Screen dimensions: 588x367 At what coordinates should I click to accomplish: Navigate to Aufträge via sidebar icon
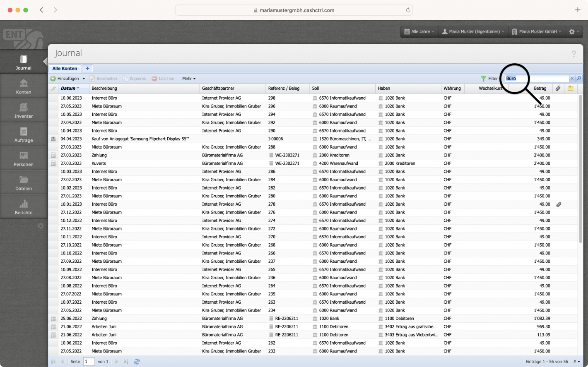(23, 134)
